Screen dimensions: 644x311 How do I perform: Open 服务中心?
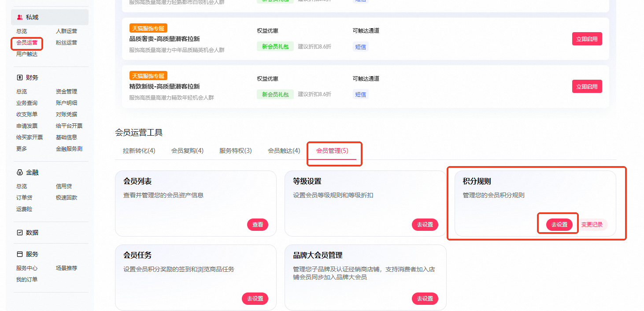pyautogui.click(x=27, y=268)
